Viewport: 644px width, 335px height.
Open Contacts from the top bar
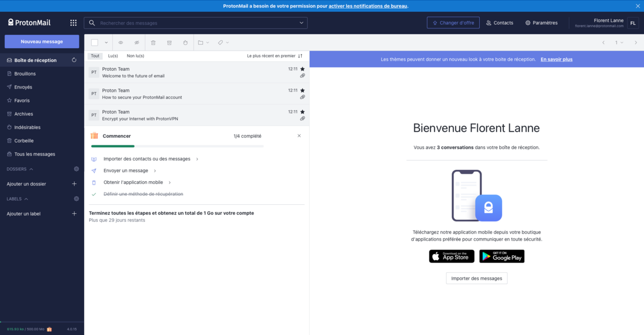(500, 23)
